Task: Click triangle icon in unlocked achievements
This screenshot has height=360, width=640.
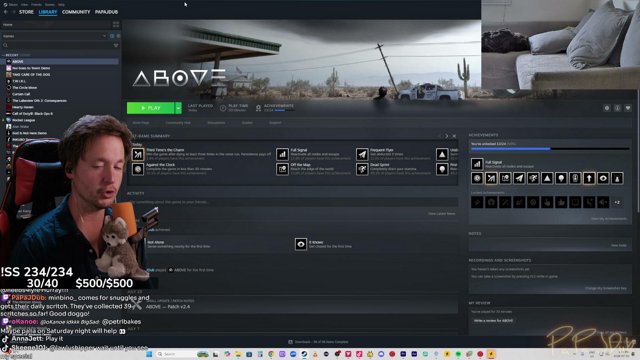Action: click(x=547, y=178)
